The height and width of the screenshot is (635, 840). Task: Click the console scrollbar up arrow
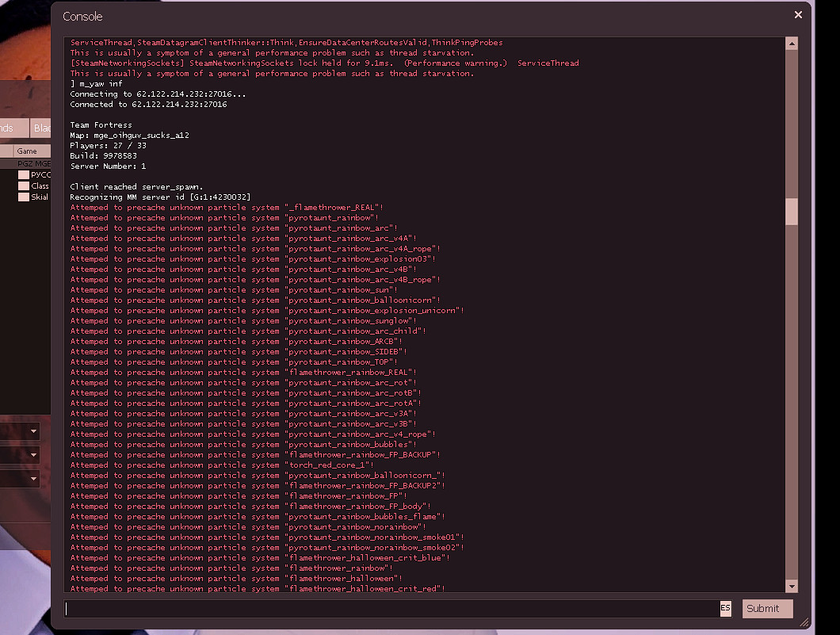791,44
